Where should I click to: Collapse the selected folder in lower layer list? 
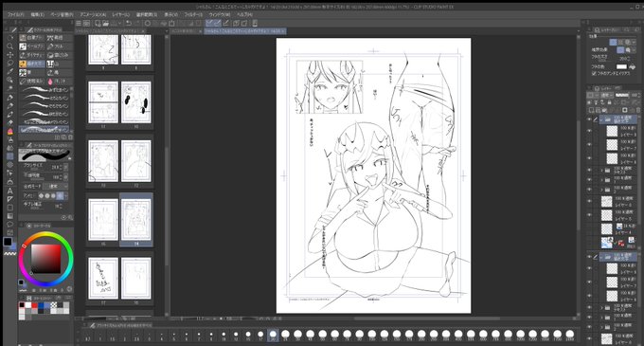(601, 257)
